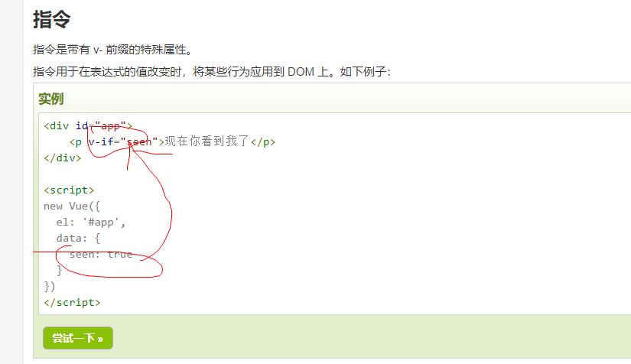631x364 pixels.
Task: Click the sentence 指令是带有 v- 前缀的特殊属性
Action: coord(112,50)
